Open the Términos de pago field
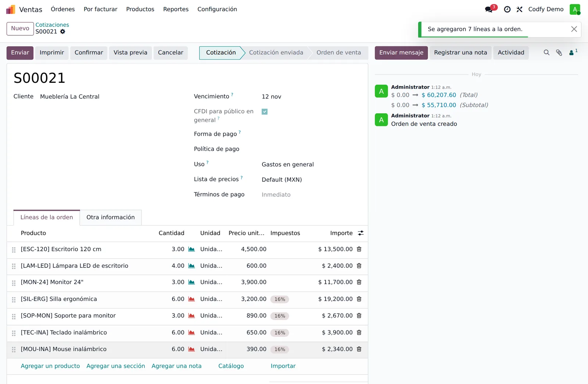The image size is (588, 384). (x=311, y=195)
